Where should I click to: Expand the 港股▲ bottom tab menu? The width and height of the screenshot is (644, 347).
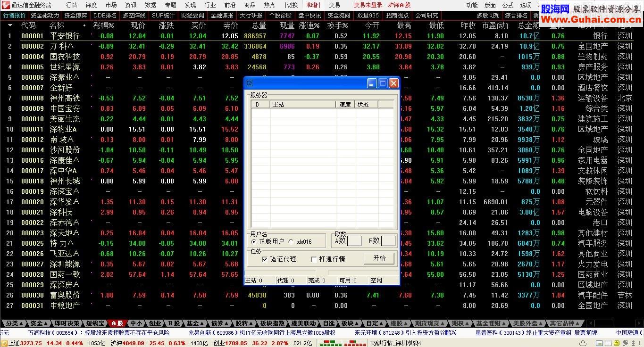point(399,323)
